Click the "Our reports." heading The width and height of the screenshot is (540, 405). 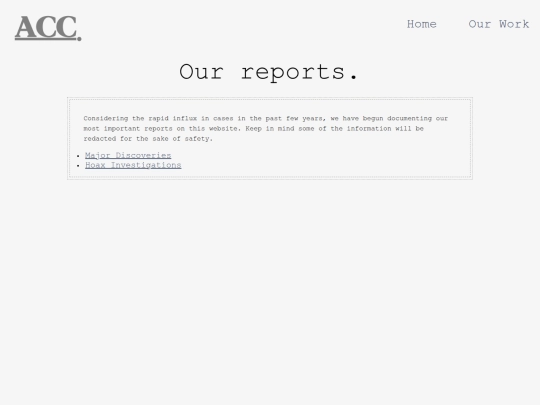269,72
